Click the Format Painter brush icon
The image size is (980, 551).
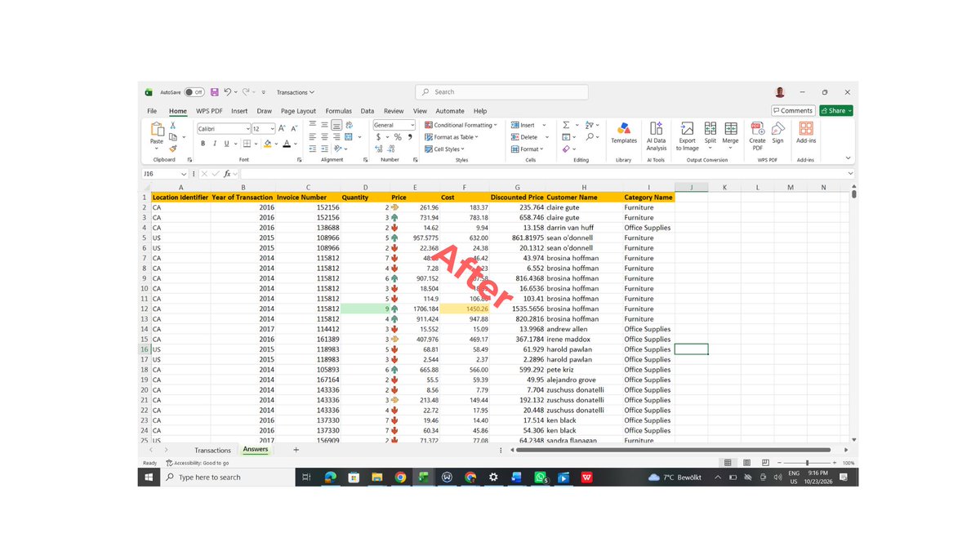click(173, 149)
